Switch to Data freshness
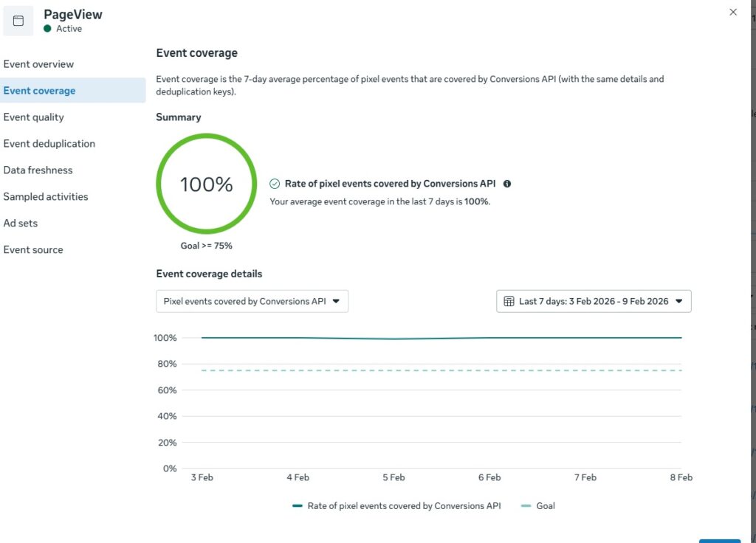This screenshot has width=756, height=543. pyautogui.click(x=38, y=170)
